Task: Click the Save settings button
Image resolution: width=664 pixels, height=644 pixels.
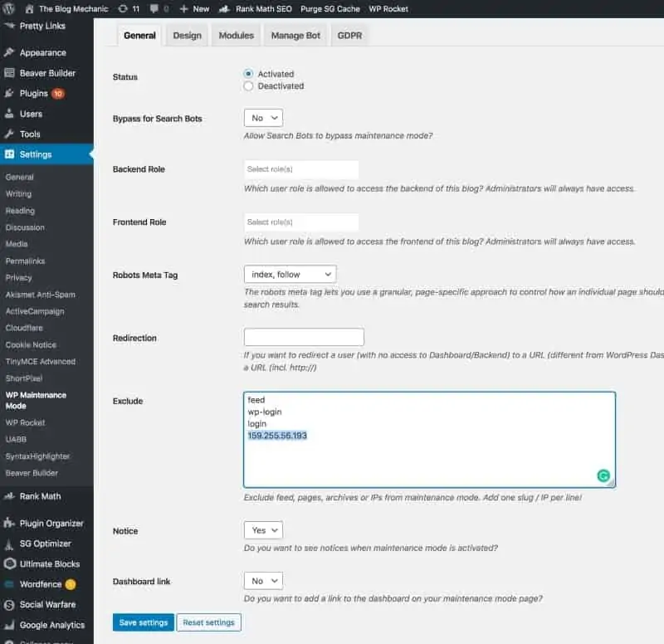Action: tap(143, 622)
